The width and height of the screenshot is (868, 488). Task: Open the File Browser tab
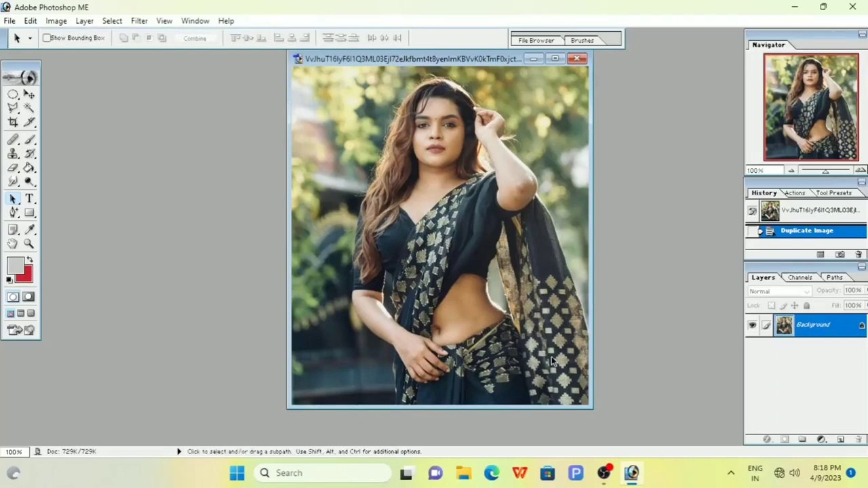536,41
